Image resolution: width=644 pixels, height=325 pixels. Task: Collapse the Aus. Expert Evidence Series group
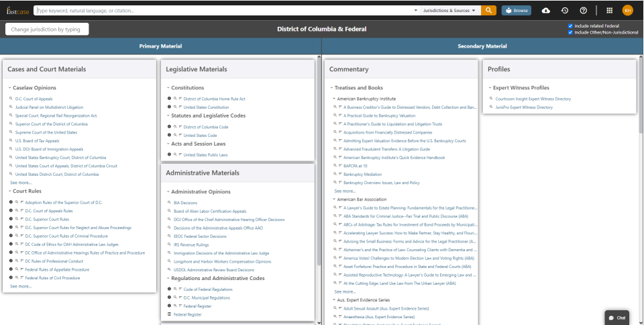(334, 300)
